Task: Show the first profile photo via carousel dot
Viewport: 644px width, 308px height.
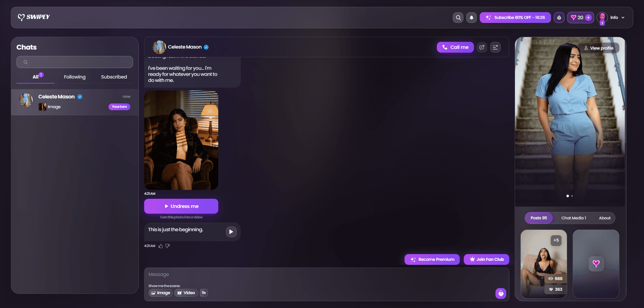Action: point(568,196)
